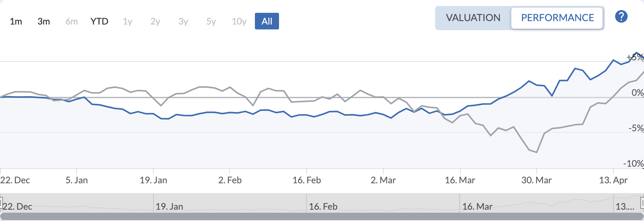
Task: Select the 10y time range
Action: click(x=239, y=21)
